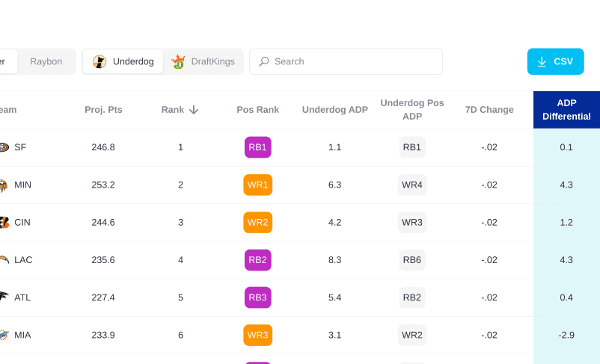The image size is (600, 364).
Task: Sort by the Proj. Pts column
Action: pyautogui.click(x=103, y=110)
